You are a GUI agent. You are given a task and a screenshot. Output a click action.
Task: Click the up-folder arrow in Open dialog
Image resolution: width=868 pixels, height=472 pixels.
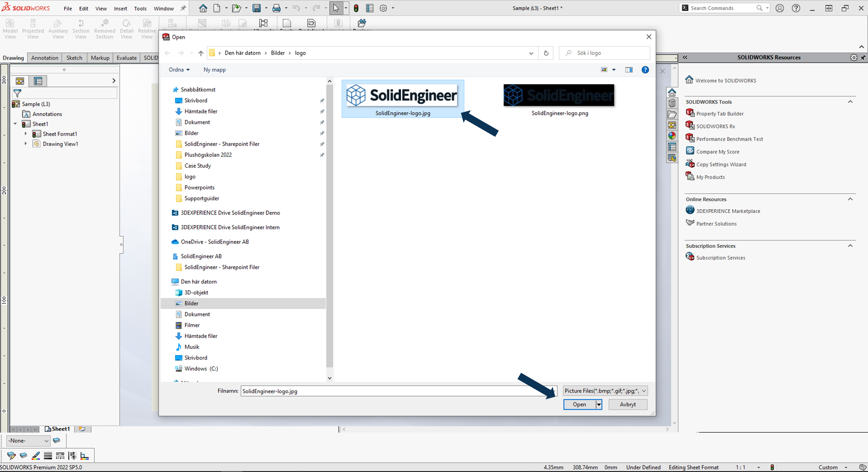click(x=201, y=53)
